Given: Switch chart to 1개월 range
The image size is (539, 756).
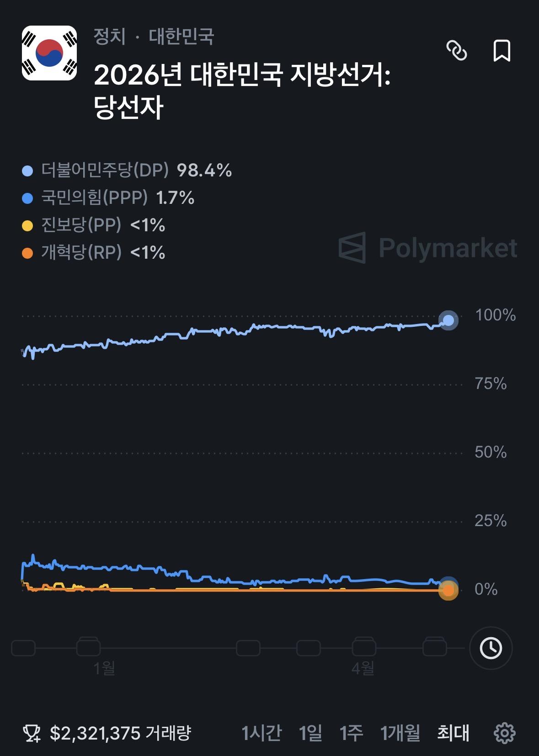Looking at the screenshot, I should pyautogui.click(x=400, y=733).
